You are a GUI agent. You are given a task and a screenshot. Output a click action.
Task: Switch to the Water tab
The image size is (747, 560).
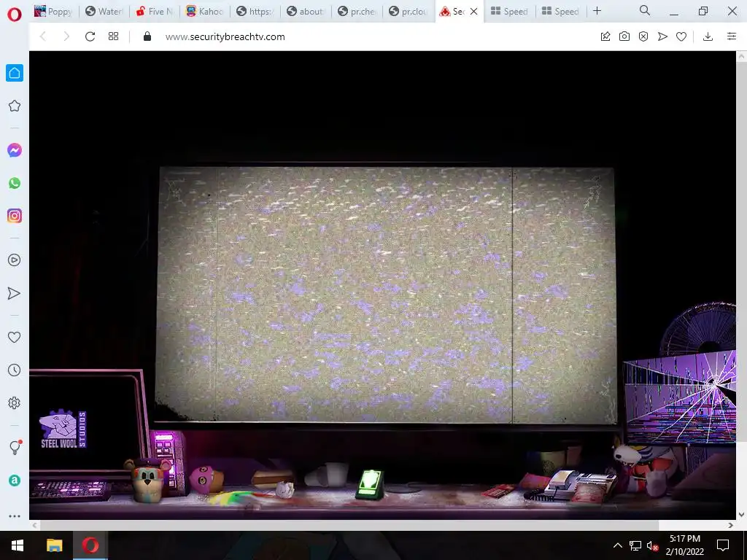pyautogui.click(x=104, y=12)
